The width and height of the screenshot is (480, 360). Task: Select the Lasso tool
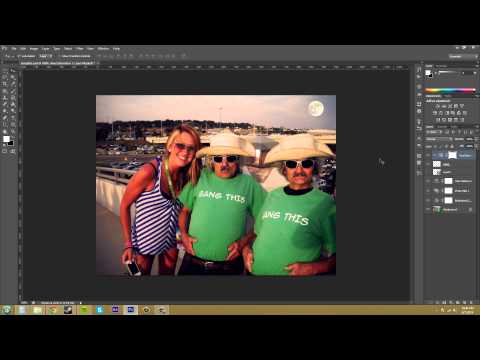(x=4, y=77)
